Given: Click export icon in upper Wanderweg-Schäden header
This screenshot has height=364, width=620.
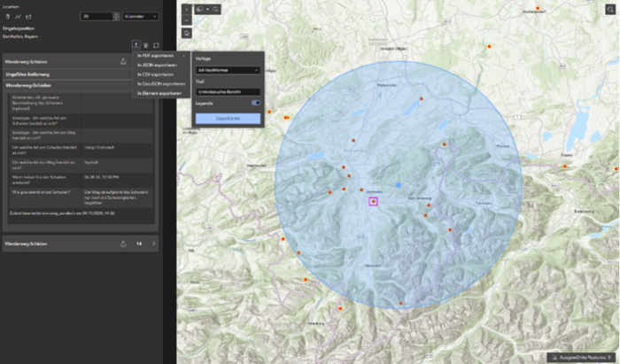Looking at the screenshot, I should click(123, 62).
